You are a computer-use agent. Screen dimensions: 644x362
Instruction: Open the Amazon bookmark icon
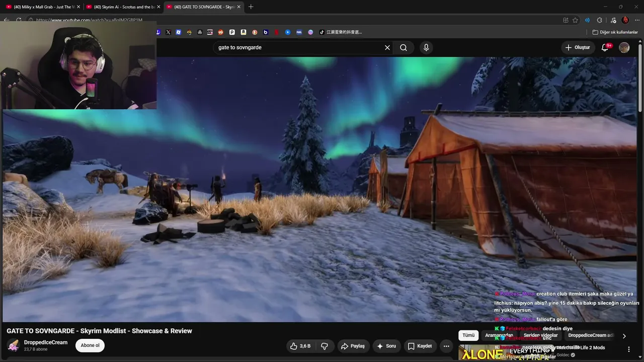pyautogui.click(x=244, y=32)
